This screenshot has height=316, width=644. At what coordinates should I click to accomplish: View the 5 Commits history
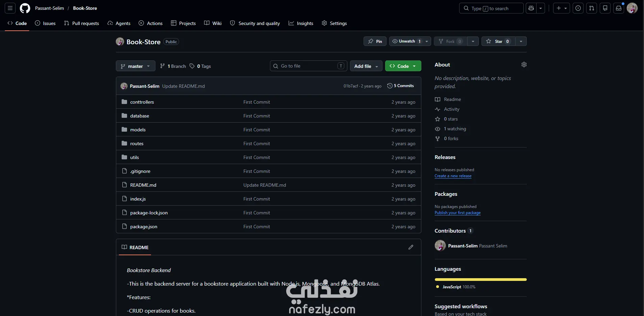coord(400,86)
